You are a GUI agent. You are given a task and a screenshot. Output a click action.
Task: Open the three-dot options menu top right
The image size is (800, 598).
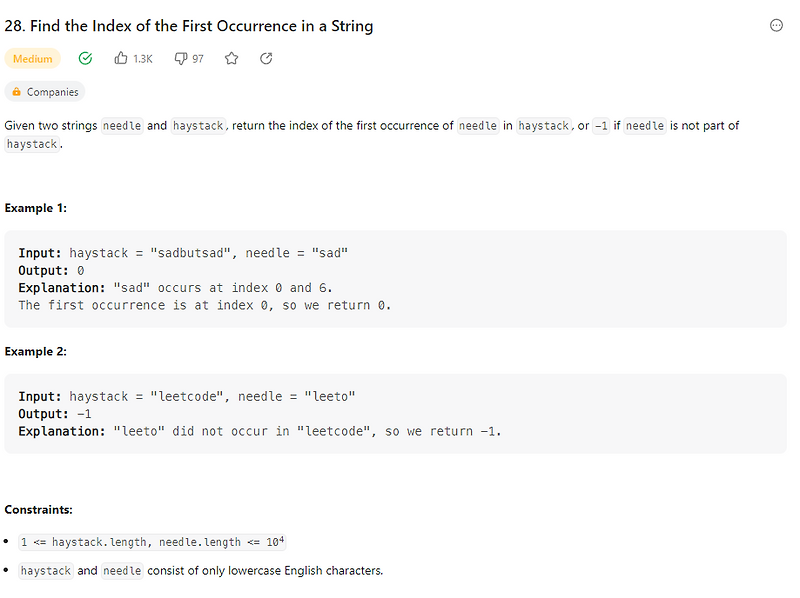coord(776,24)
